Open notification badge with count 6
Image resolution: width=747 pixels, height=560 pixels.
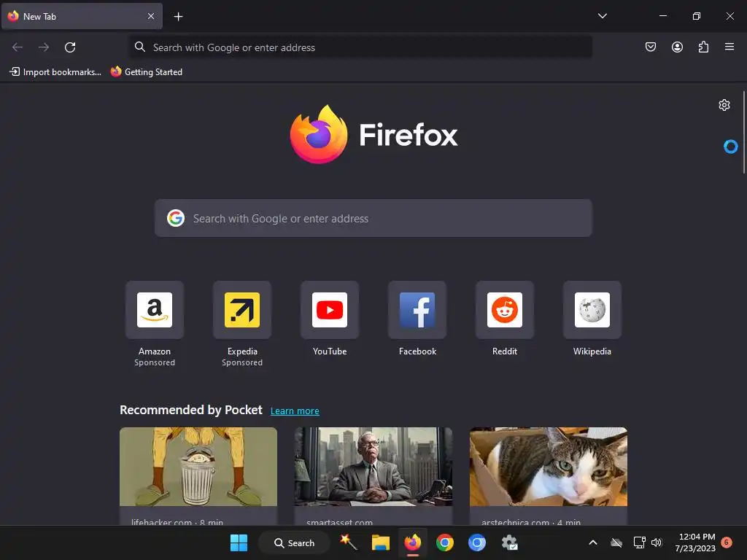click(727, 542)
